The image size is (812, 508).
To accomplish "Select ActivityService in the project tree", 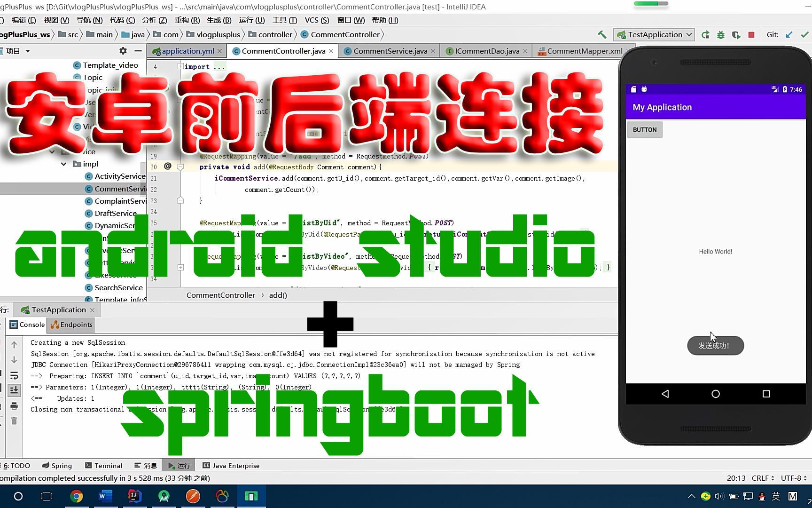I will coord(115,176).
